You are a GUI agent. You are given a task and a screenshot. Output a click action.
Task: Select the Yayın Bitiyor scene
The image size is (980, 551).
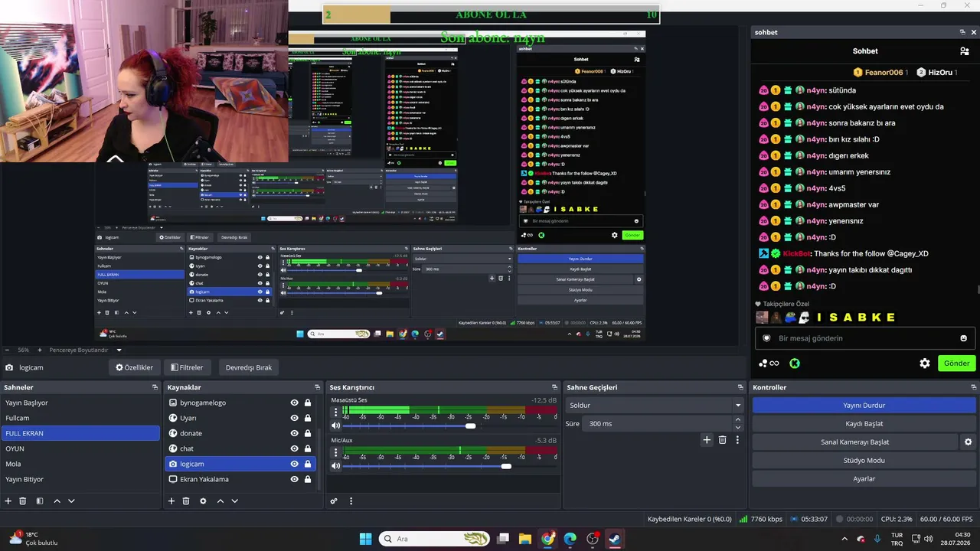click(x=80, y=479)
